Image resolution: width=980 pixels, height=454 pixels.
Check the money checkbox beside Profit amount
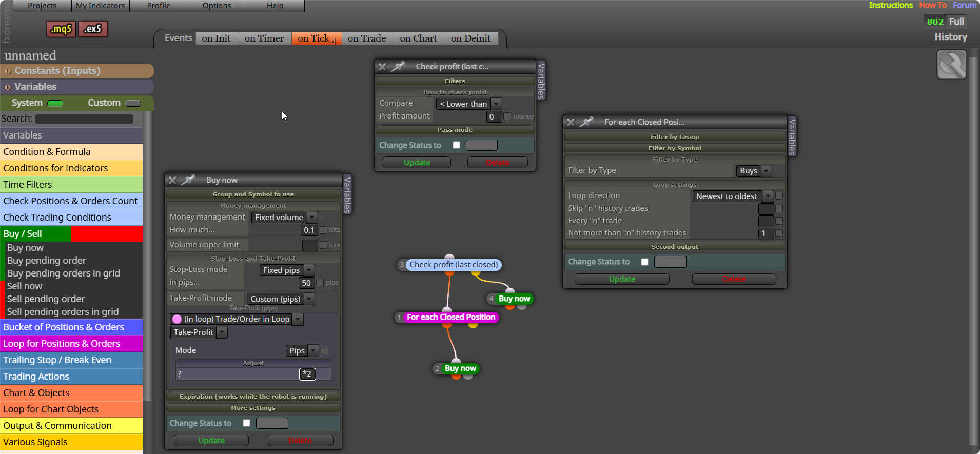pyautogui.click(x=507, y=116)
